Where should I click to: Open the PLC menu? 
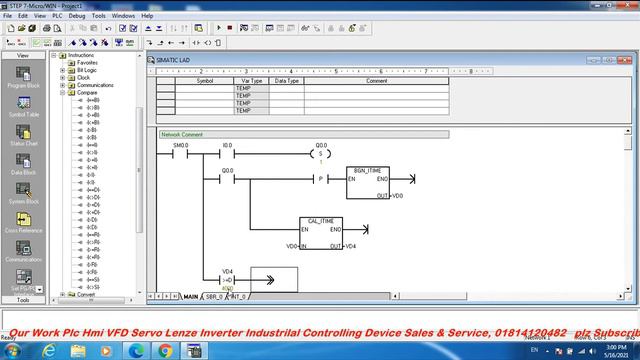pos(57,16)
